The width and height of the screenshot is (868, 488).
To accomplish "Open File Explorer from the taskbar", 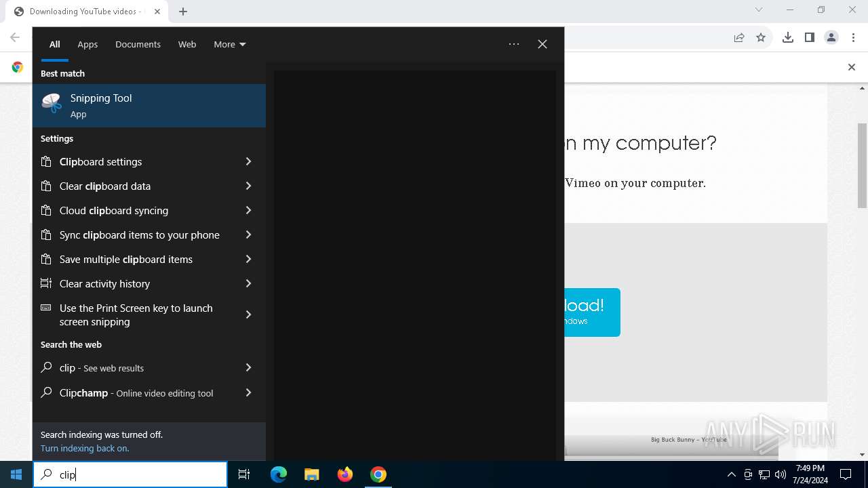I will [x=312, y=474].
